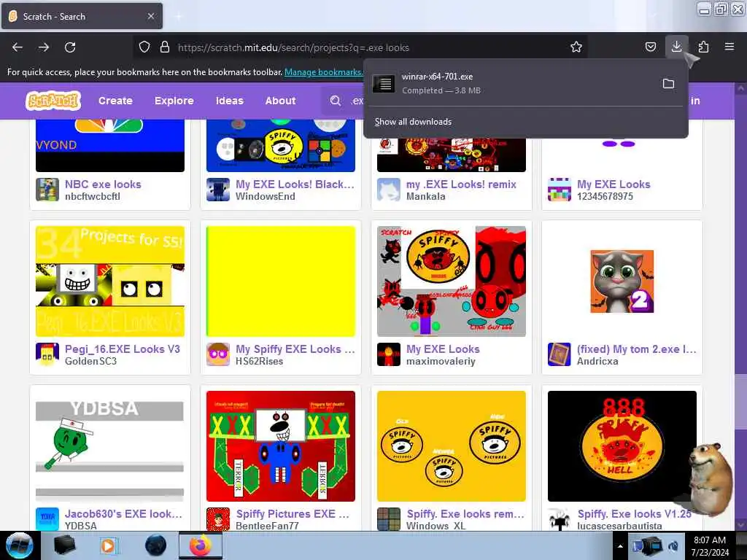The width and height of the screenshot is (747, 560).
Task: Bookmark this page with star icon
Action: pos(576,47)
